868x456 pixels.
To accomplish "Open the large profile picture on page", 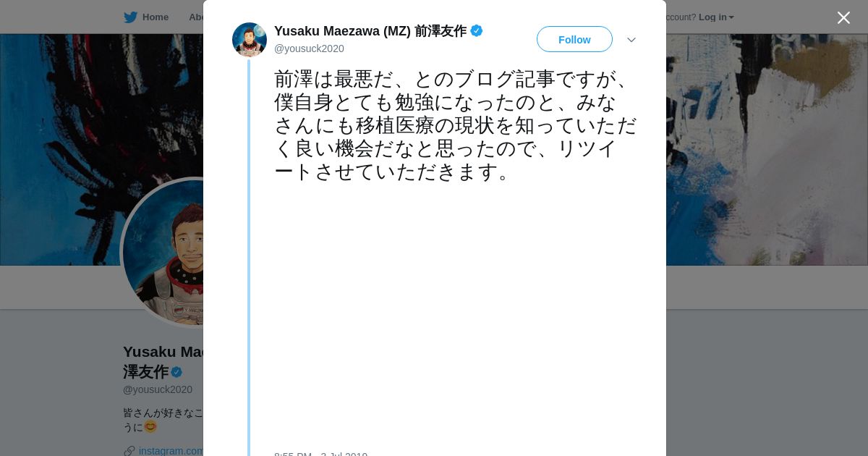I will tap(163, 252).
